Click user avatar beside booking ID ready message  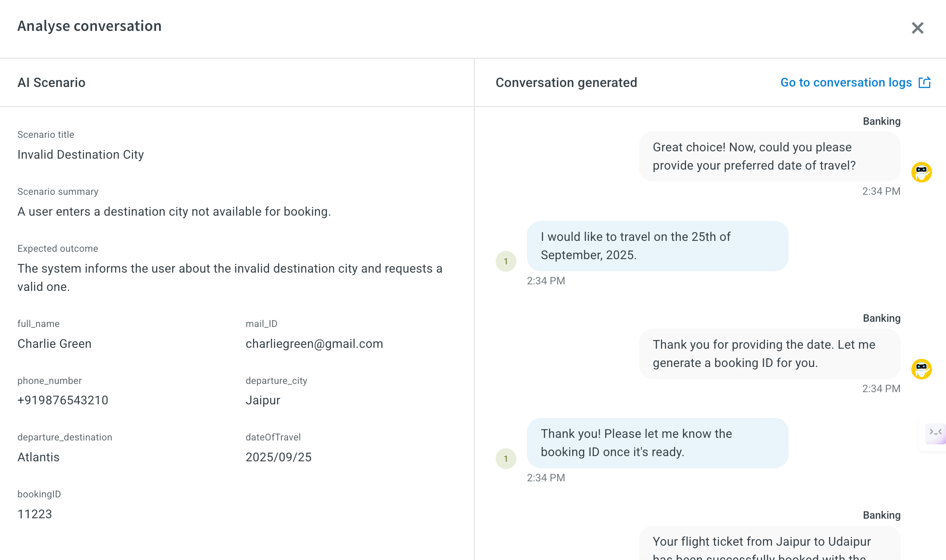point(506,459)
